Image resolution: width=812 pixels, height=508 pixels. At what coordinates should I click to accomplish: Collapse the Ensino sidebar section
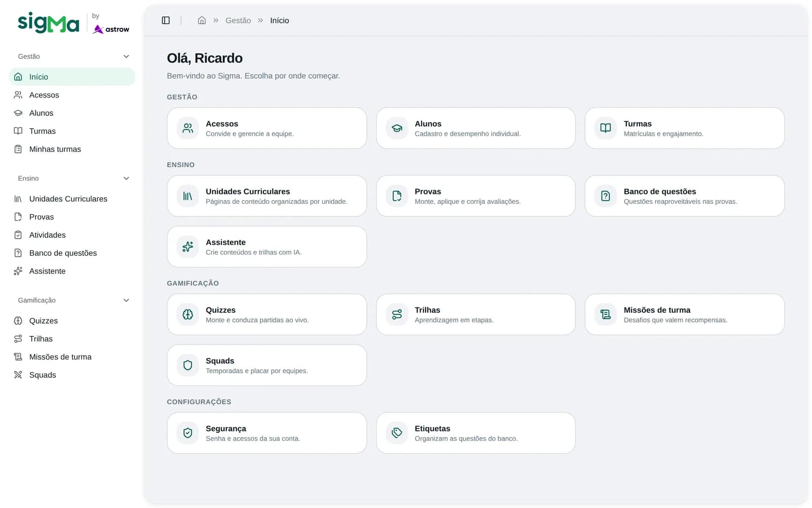pyautogui.click(x=126, y=178)
